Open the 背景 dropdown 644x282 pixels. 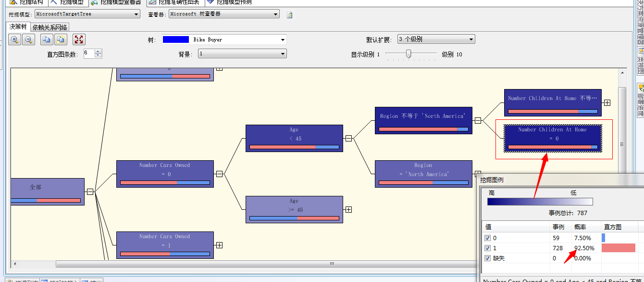pos(243,54)
